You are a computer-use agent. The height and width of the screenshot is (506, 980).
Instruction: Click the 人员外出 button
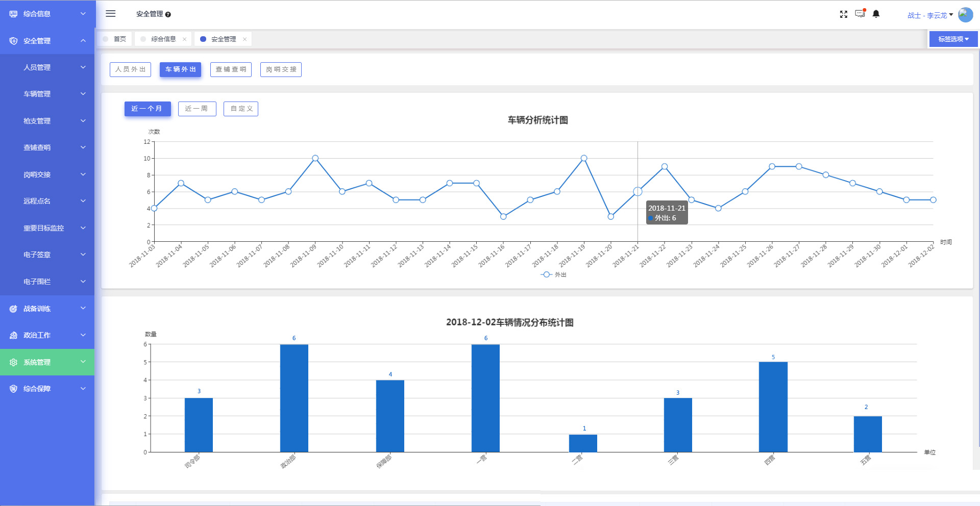point(130,69)
